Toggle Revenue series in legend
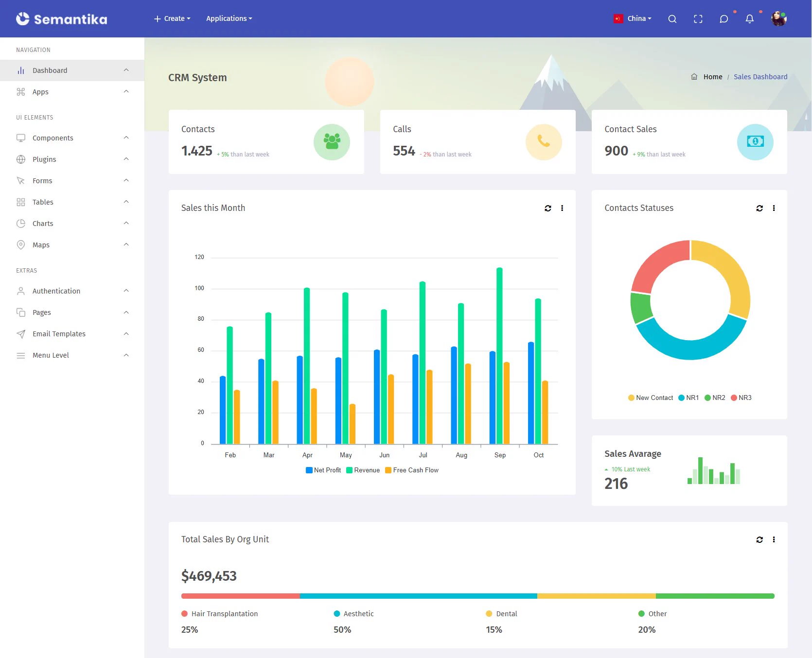Image resolution: width=812 pixels, height=658 pixels. (363, 470)
